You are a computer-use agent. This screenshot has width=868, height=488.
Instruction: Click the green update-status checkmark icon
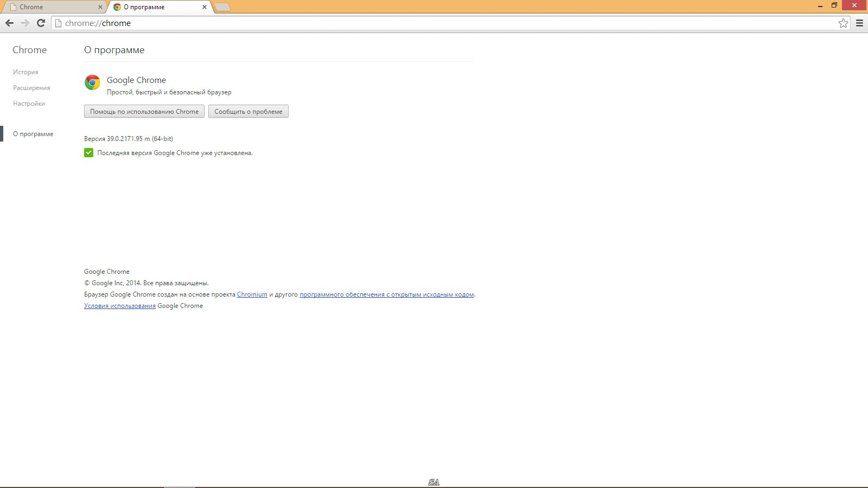[88, 153]
